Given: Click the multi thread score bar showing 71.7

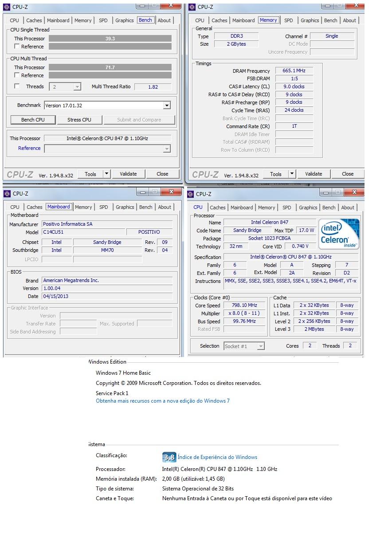Looking at the screenshot, I should (110, 67).
